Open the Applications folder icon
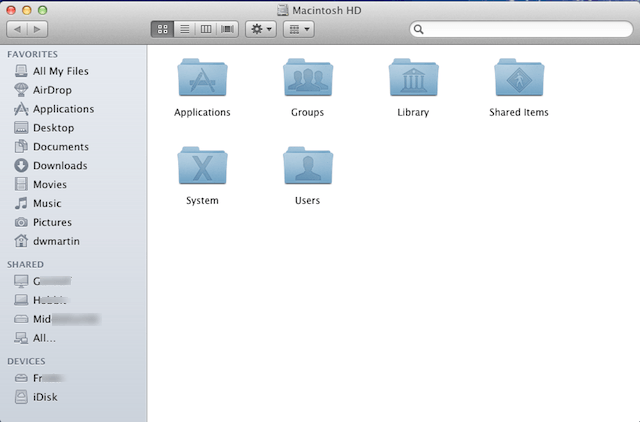The image size is (640, 422). point(202,78)
